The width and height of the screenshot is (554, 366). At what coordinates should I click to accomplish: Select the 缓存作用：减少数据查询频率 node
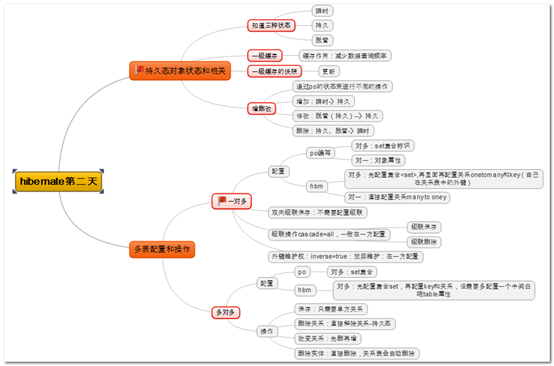(x=345, y=55)
